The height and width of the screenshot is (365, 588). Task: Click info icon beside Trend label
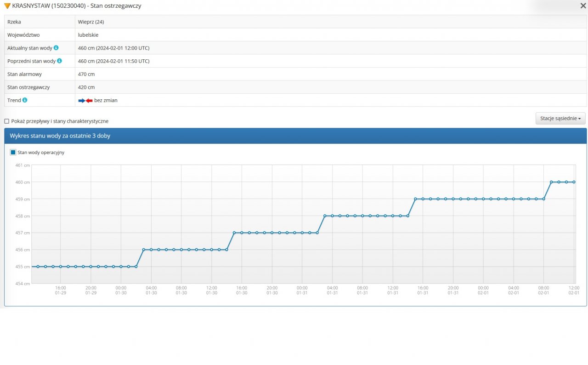[x=25, y=100]
